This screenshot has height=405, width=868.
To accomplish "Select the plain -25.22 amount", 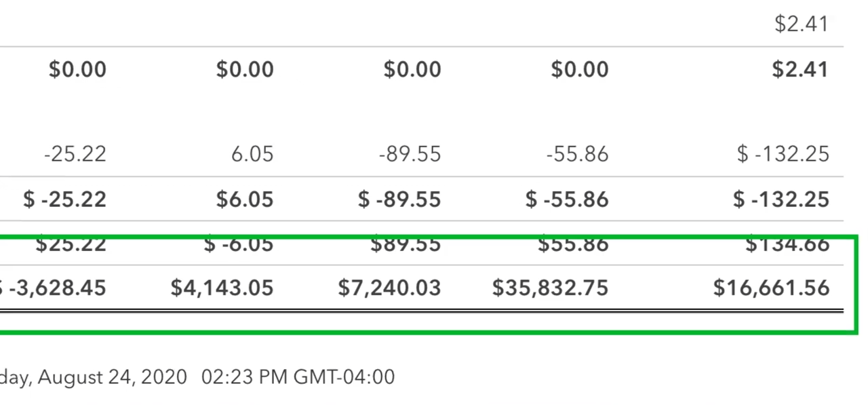I will point(75,154).
